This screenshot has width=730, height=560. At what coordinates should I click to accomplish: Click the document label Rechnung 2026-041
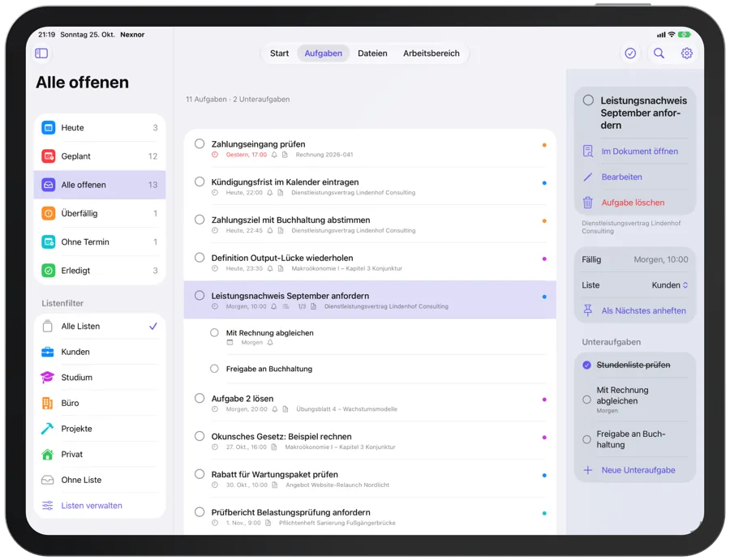(x=324, y=155)
